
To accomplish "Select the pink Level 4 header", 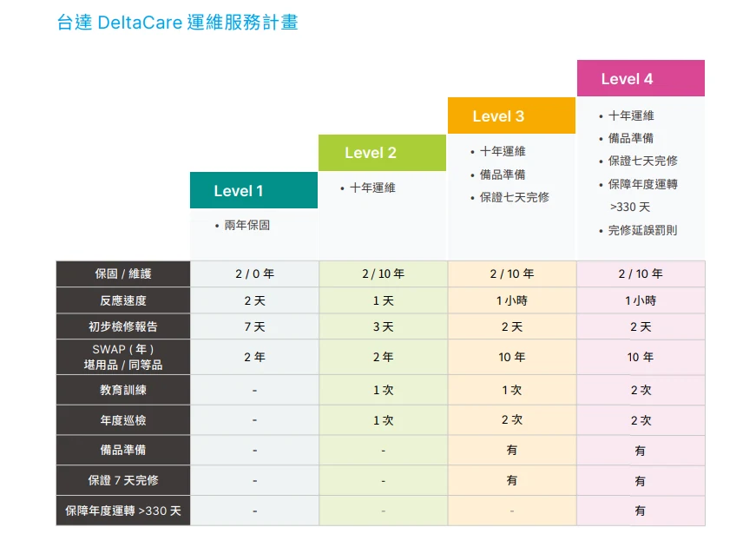I will [x=641, y=78].
